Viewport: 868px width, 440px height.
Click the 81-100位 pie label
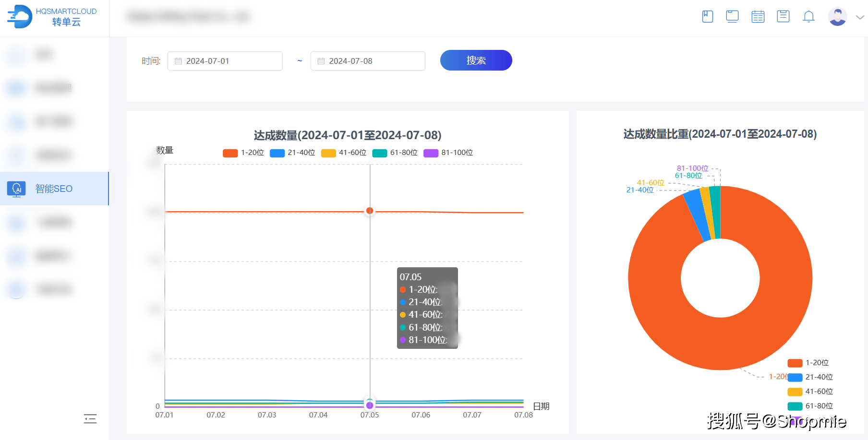[693, 168]
